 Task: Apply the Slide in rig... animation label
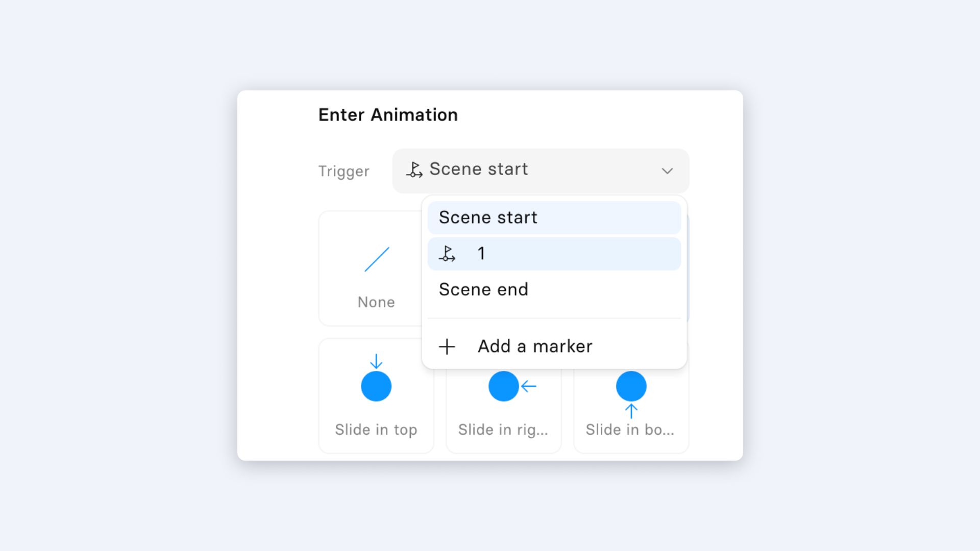pos(503,430)
